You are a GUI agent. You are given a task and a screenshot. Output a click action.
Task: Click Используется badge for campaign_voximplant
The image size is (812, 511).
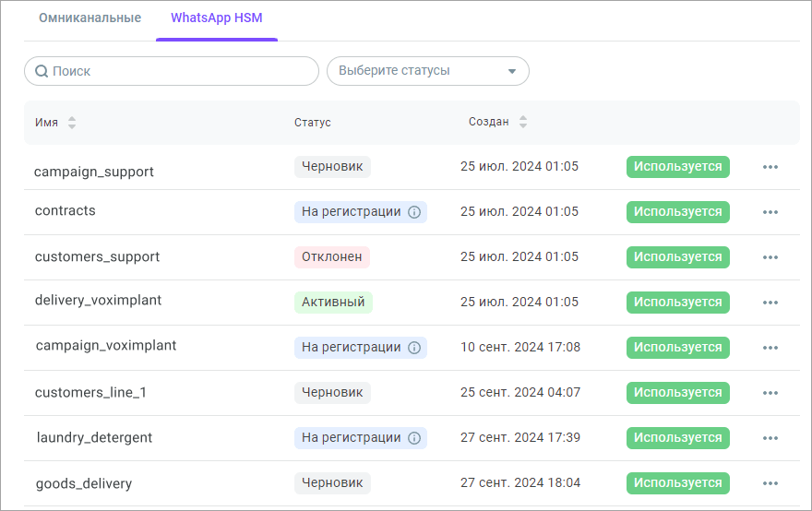click(678, 348)
